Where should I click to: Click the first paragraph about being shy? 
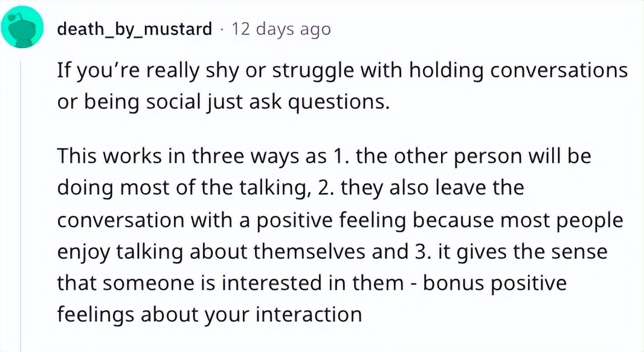pos(342,86)
